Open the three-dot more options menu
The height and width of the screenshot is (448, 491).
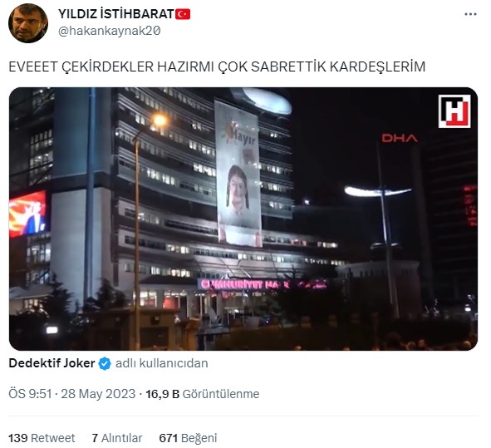(x=470, y=14)
